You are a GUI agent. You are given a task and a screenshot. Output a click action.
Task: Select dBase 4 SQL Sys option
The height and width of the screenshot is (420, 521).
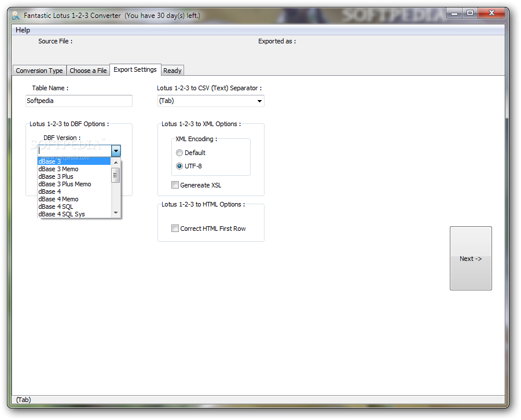click(x=74, y=214)
